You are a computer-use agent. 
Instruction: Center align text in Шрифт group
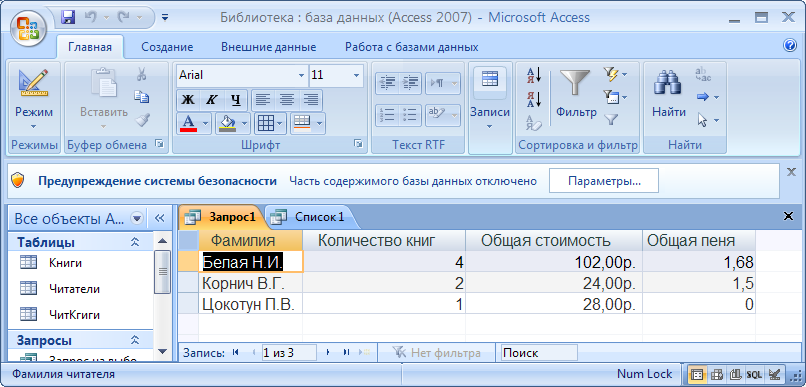(286, 99)
